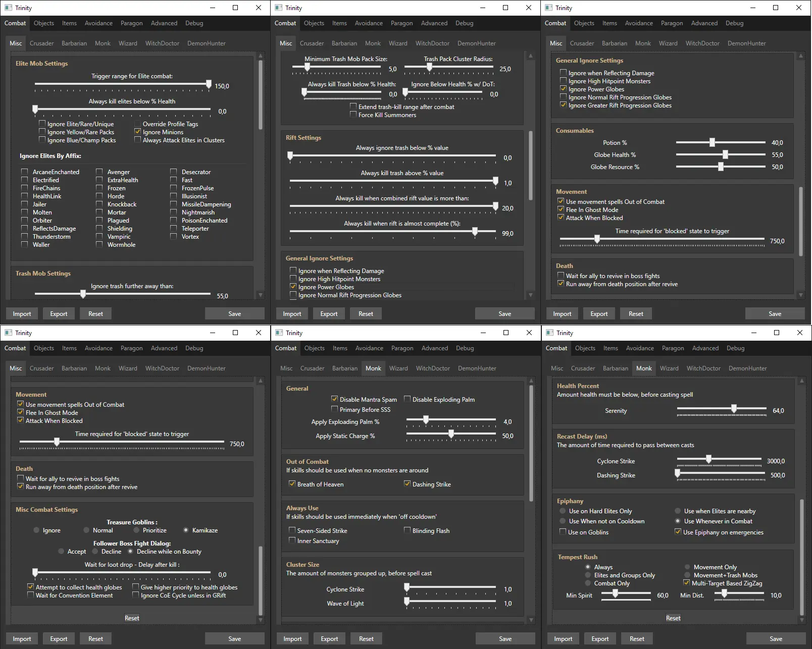Click Reset under Misc Combat Settings section
812x649 pixels.
pyautogui.click(x=132, y=618)
